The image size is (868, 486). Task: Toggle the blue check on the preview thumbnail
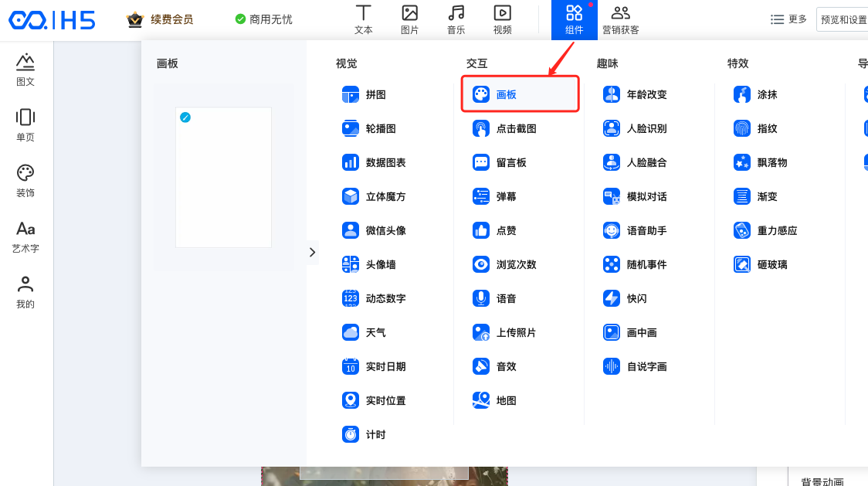tap(185, 117)
